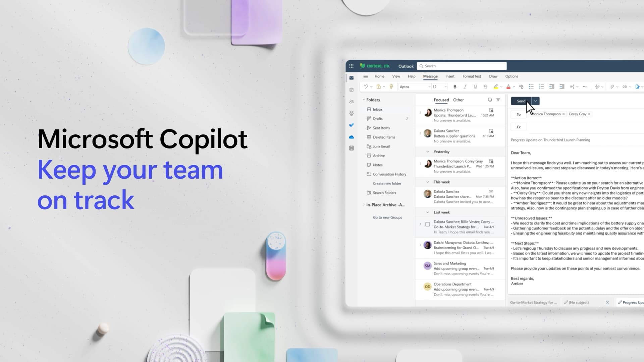Switch to the Focused inbox tab
This screenshot has width=644, height=362.
[x=441, y=100]
